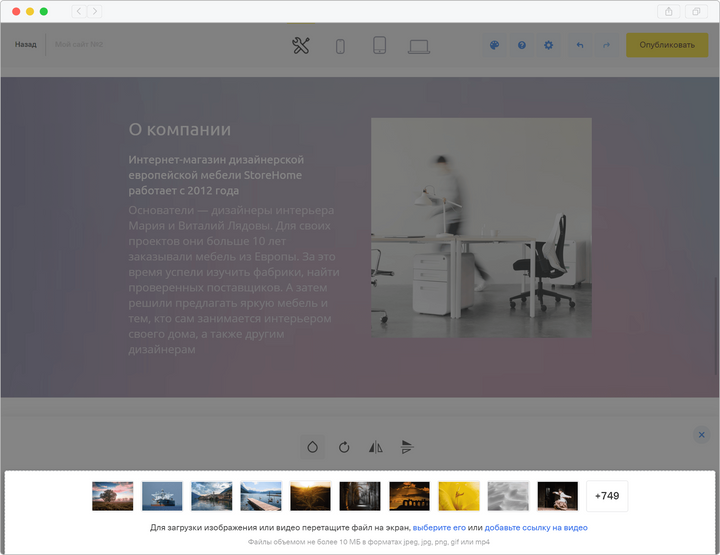Open the editor tools (wrench and screwdriver) icon
This screenshot has width=720, height=555.
(301, 45)
